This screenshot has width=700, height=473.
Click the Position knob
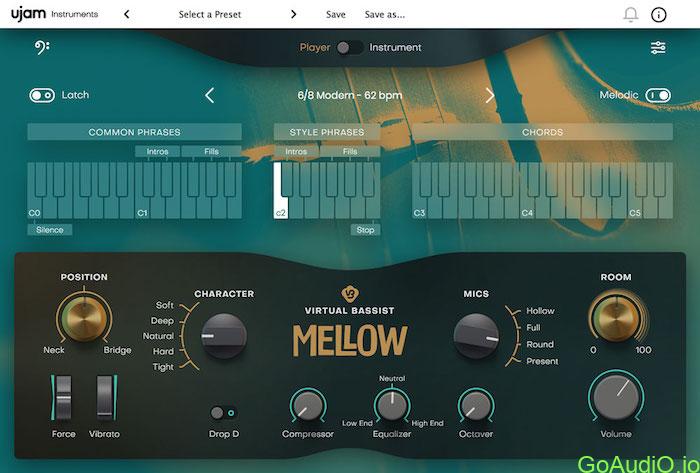pyautogui.click(x=84, y=318)
